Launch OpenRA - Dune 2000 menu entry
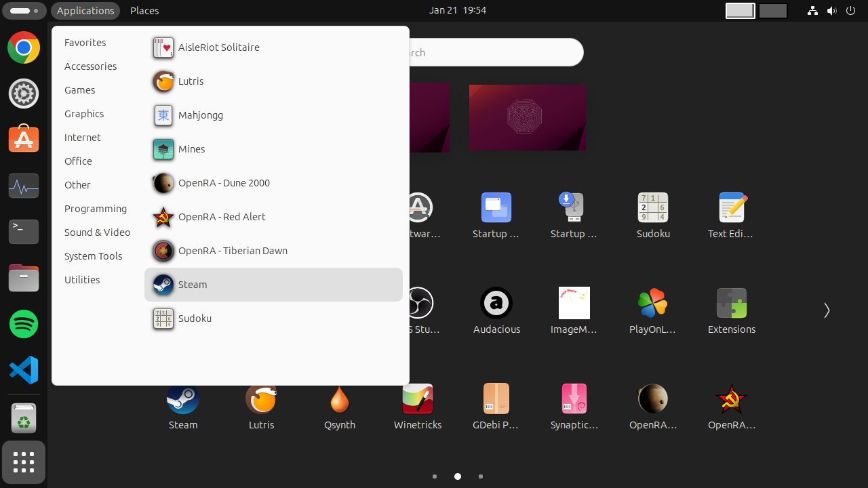Viewport: 868px width, 488px height. (x=273, y=183)
